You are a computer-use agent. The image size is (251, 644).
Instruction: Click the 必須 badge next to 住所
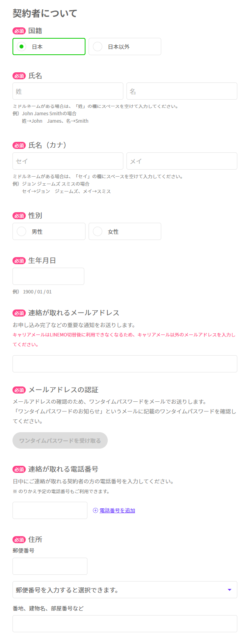point(19,540)
